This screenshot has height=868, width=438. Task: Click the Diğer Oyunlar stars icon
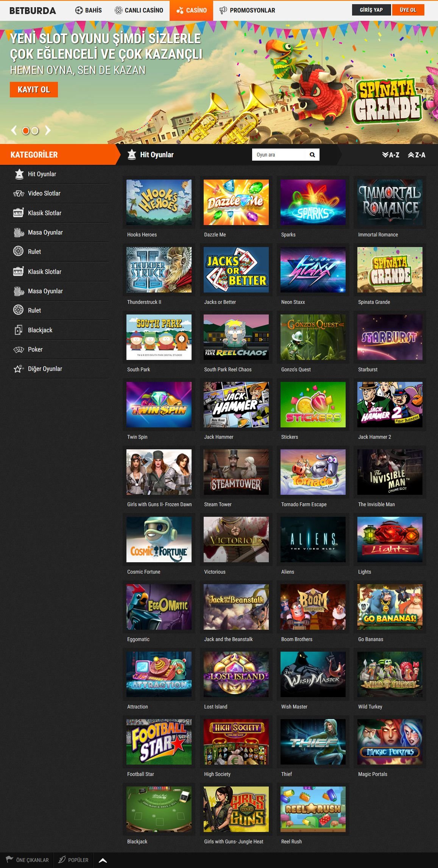pos(19,369)
